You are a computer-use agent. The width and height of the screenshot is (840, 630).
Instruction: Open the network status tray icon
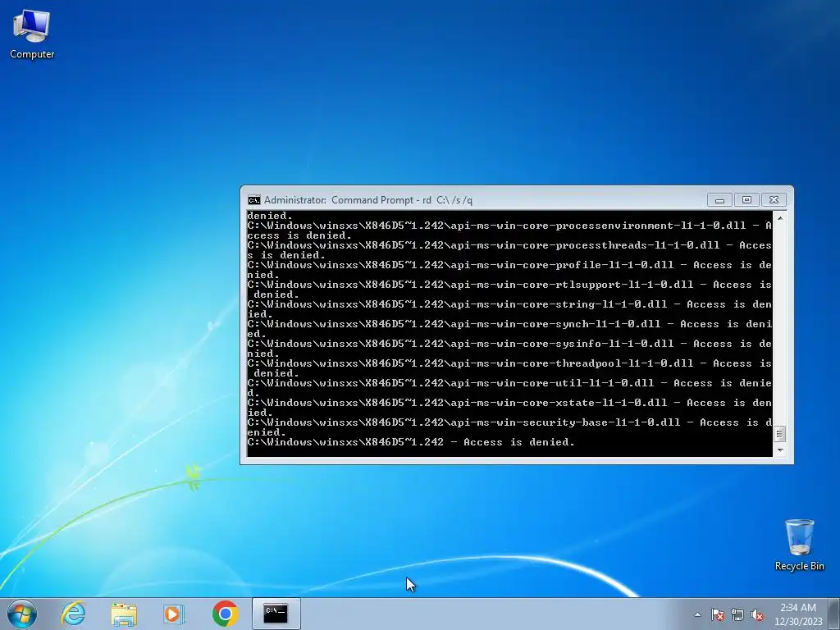tap(737, 614)
